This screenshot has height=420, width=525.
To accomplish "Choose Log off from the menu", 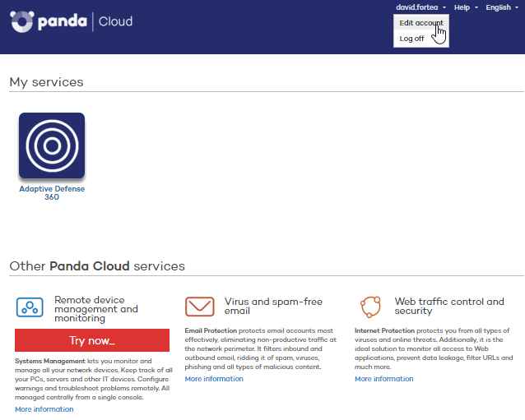I will pyautogui.click(x=411, y=39).
